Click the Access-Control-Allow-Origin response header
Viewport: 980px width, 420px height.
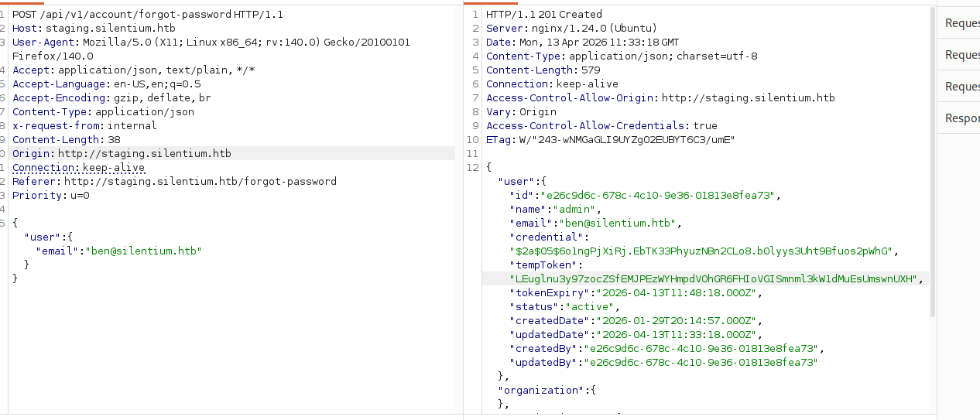(660, 98)
